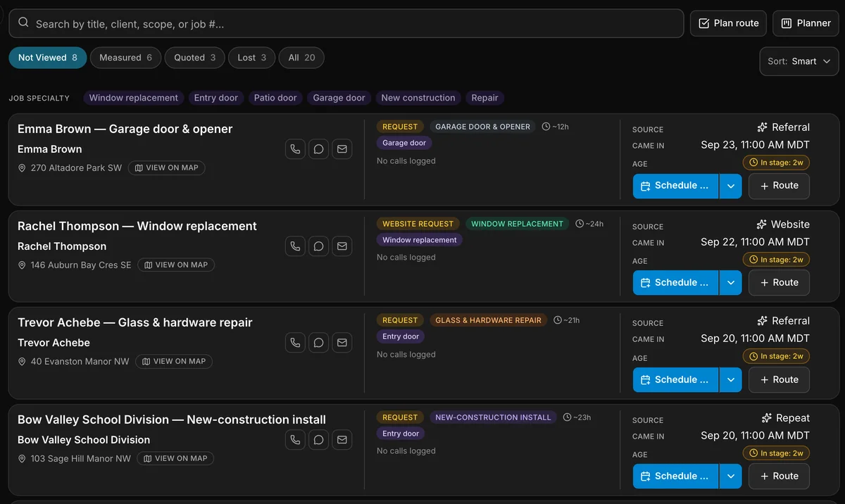The height and width of the screenshot is (504, 845).
Task: Schedule Trevor Achebe's repair job
Action: tap(675, 379)
